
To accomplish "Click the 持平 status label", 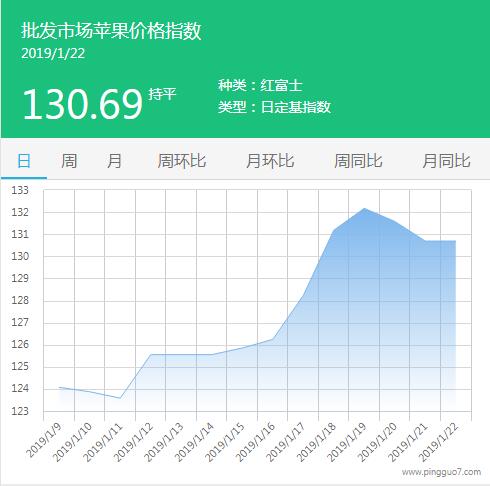I will [162, 94].
